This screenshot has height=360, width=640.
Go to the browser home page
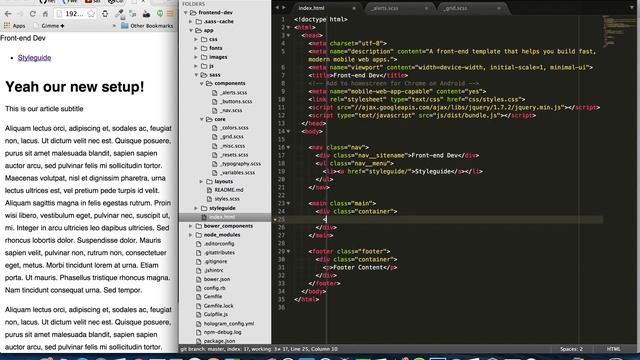45,14
